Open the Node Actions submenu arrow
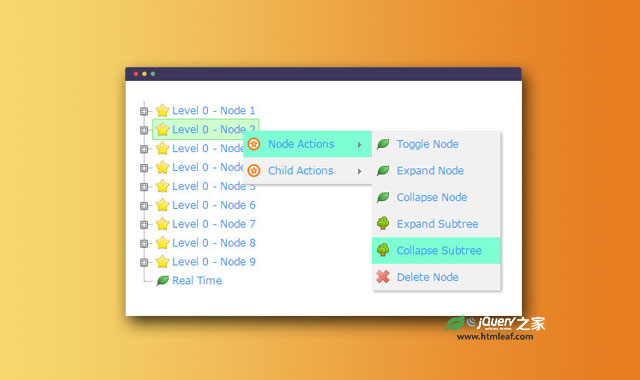 click(x=360, y=144)
